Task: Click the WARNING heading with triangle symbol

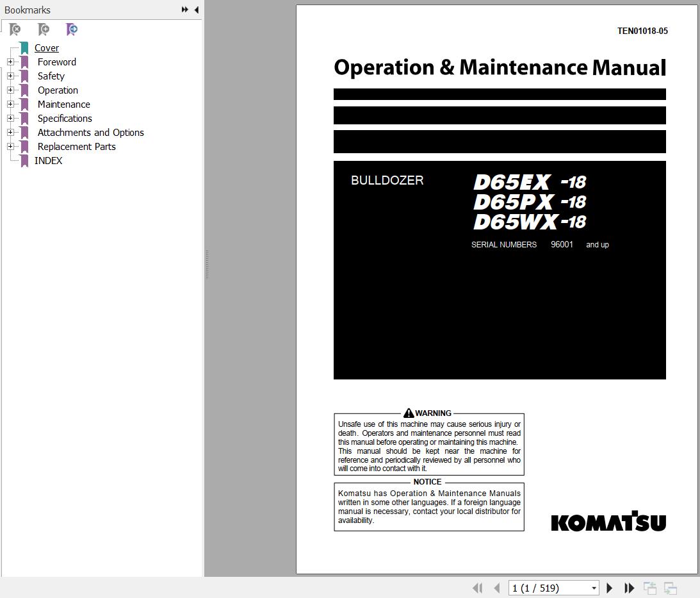Action: (427, 413)
